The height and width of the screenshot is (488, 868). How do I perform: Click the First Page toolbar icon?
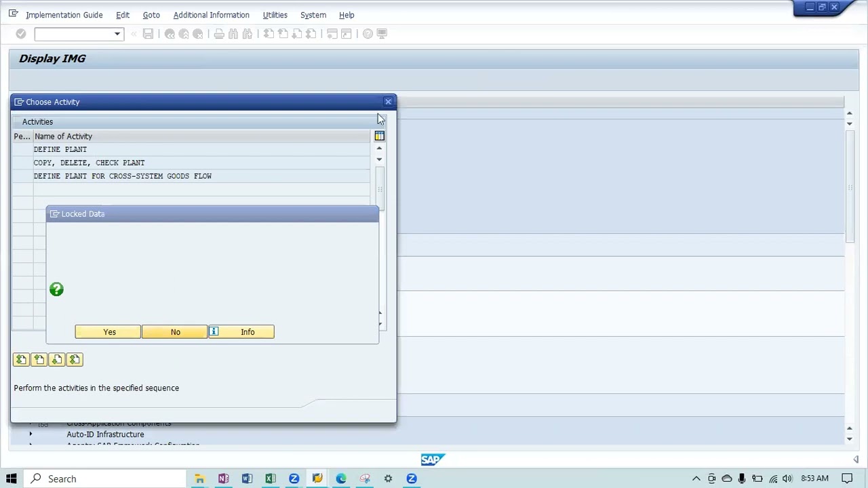(269, 34)
